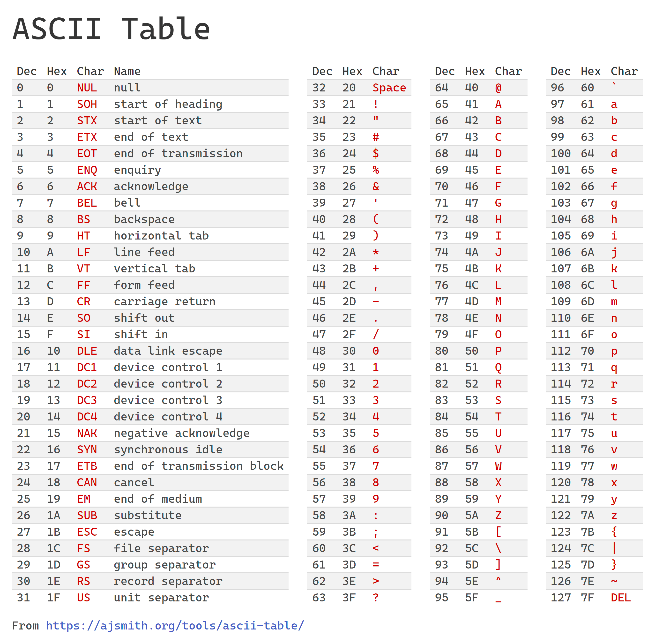Click the red BEL character cell
This screenshot has height=644, width=655.
[87, 203]
